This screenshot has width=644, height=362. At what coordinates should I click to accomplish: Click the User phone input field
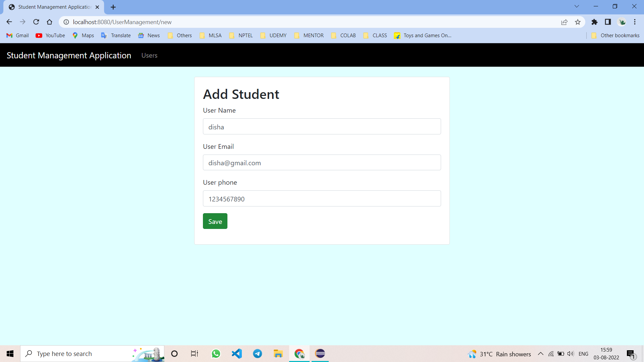(x=322, y=198)
